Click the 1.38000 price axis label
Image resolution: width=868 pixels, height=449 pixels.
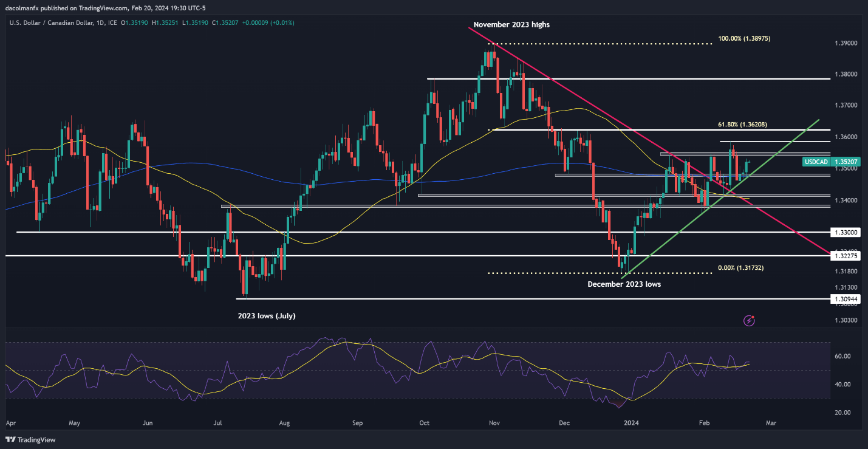(x=846, y=74)
